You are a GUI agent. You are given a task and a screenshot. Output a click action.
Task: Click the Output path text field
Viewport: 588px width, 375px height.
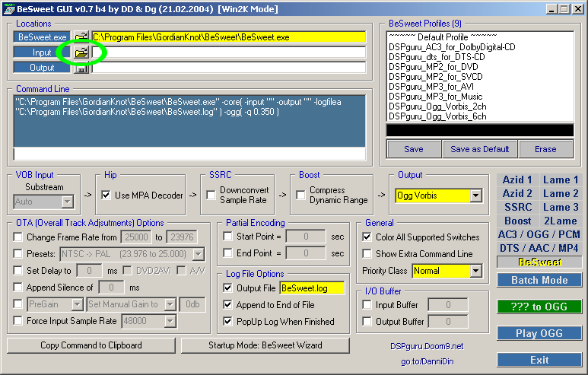229,68
